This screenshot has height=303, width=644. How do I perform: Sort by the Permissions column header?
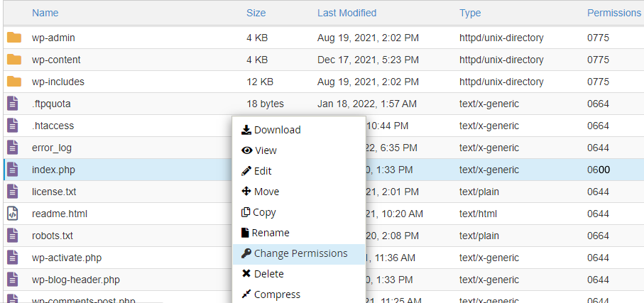613,13
